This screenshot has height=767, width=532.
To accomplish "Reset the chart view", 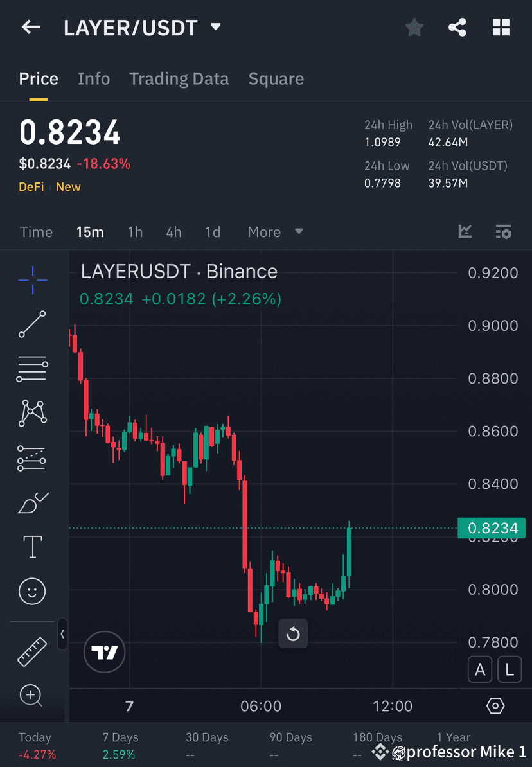I will click(x=293, y=633).
